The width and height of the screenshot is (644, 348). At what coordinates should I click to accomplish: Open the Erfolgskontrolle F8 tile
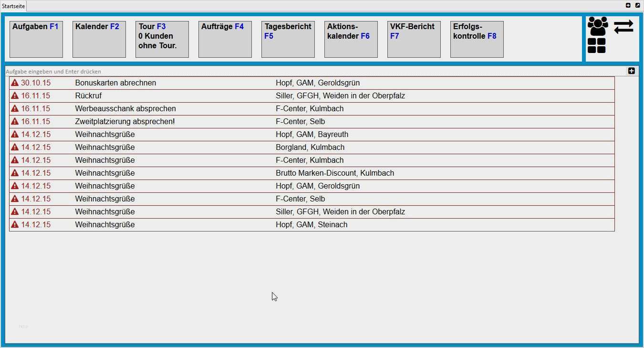tap(477, 39)
